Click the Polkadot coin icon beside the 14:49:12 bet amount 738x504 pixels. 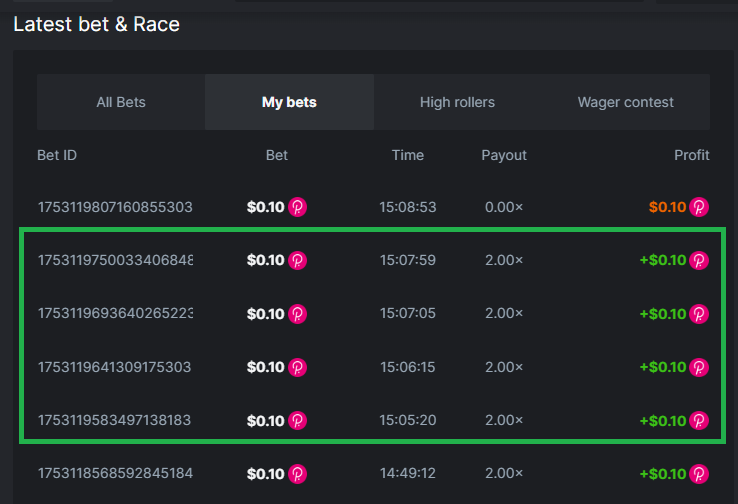pos(298,473)
